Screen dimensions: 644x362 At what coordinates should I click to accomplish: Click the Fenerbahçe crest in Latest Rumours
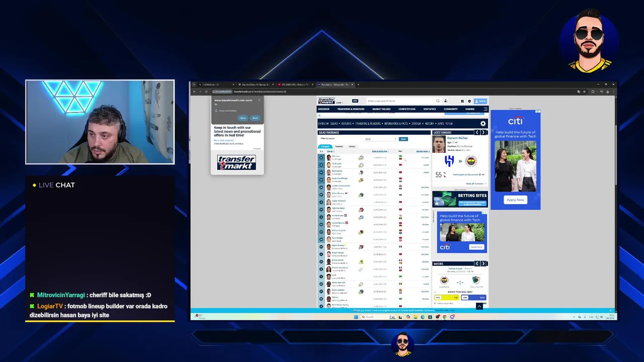(x=471, y=161)
